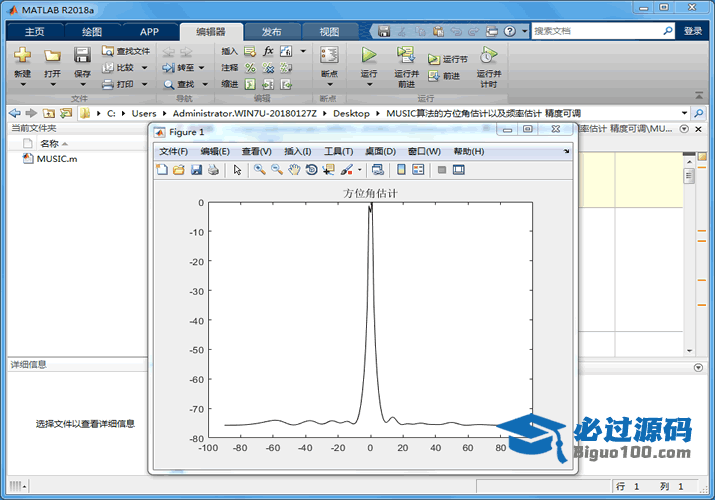
Task: Click the Login (登录) link
Action: click(693, 31)
